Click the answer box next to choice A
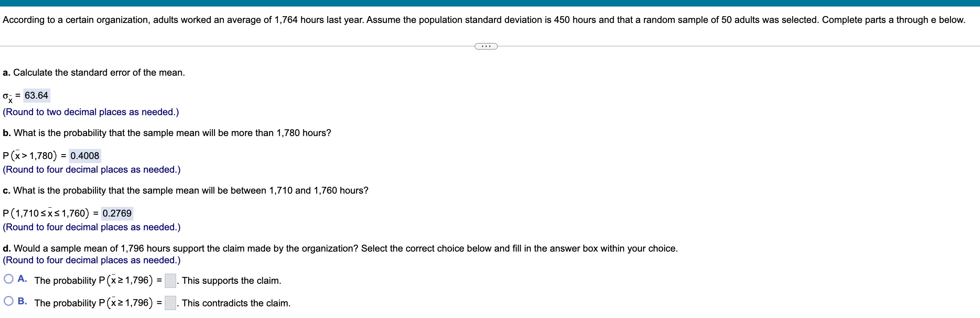 (x=170, y=279)
